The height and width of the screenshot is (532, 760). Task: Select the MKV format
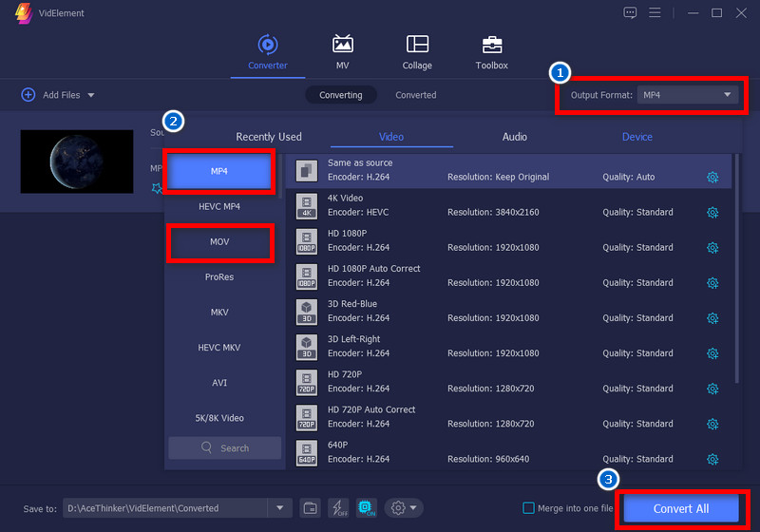[219, 312]
